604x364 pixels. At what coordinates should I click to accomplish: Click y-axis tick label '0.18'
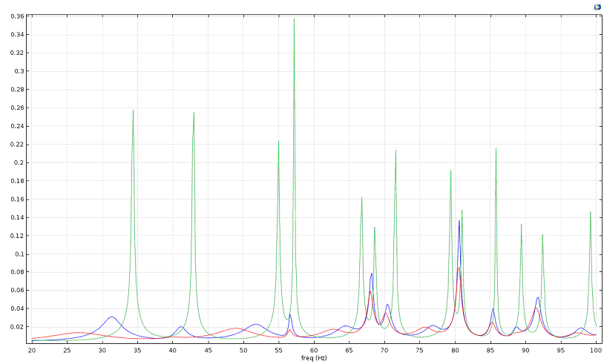[x=17, y=181]
